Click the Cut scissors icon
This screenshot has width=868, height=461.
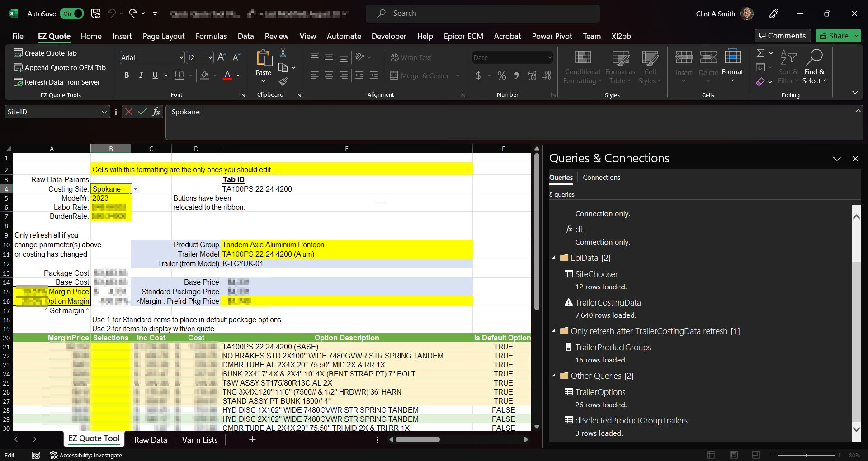283,54
